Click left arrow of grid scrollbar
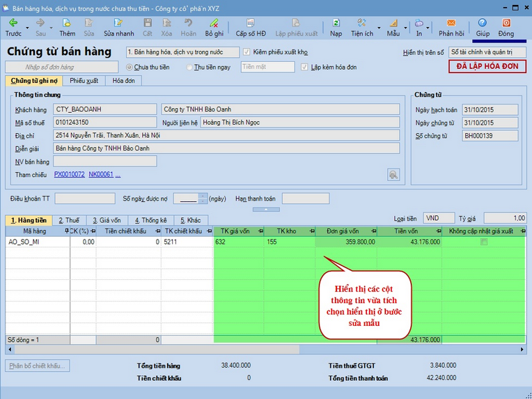The height and width of the screenshot is (399, 532). pos(10,349)
